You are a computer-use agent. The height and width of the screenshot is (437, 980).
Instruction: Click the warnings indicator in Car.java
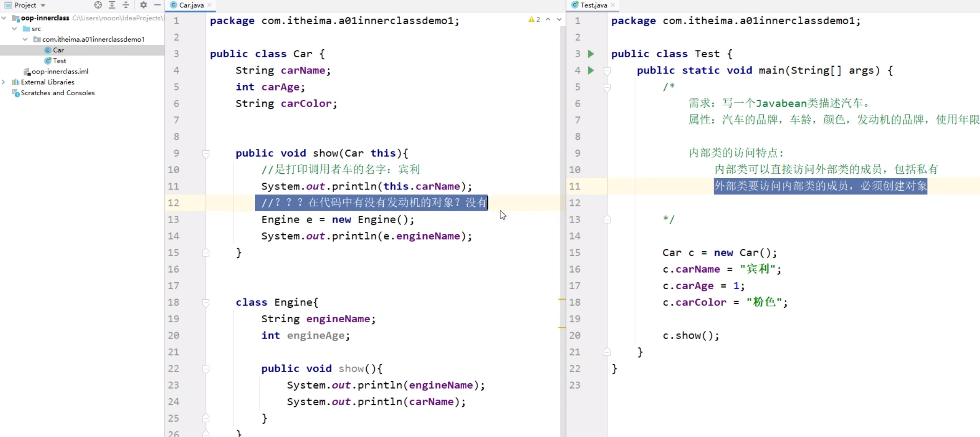(x=534, y=19)
